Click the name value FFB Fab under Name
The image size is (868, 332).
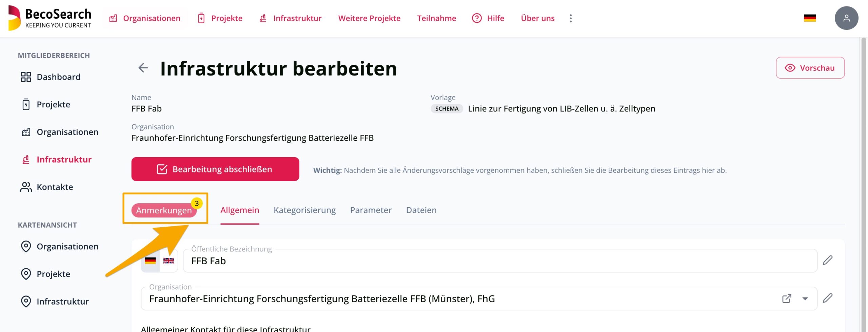pos(146,109)
